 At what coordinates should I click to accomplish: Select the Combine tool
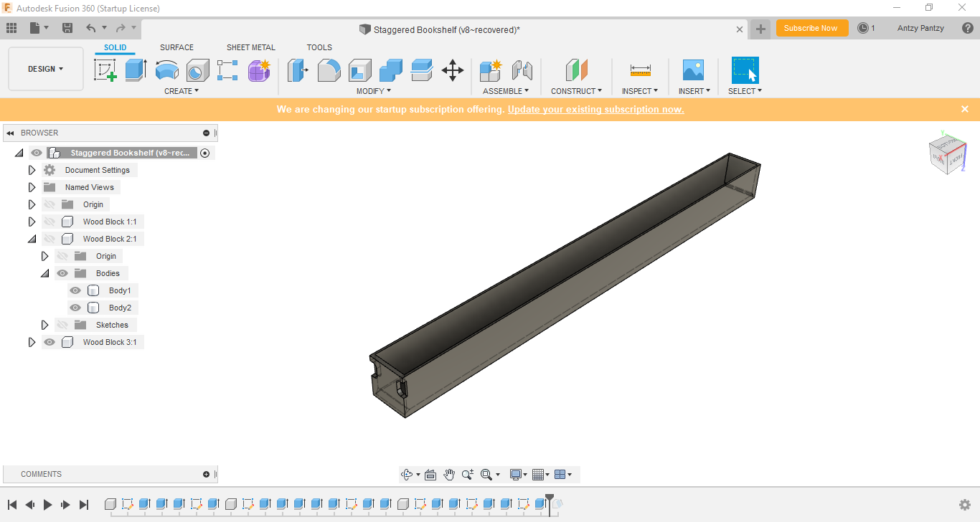[x=391, y=70]
